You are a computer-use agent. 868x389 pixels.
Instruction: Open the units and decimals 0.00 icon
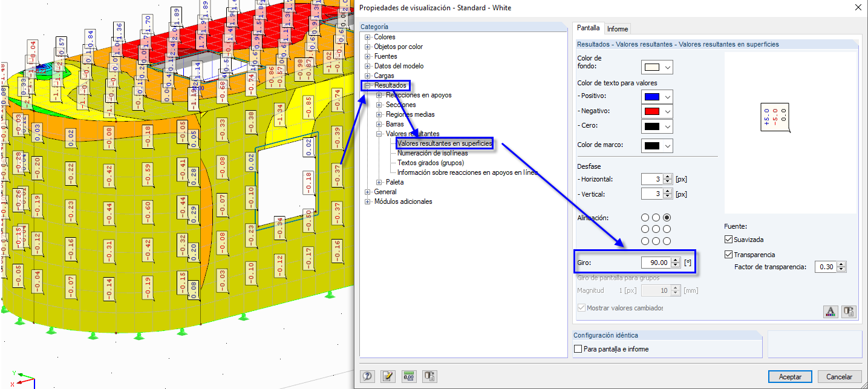pos(409,376)
